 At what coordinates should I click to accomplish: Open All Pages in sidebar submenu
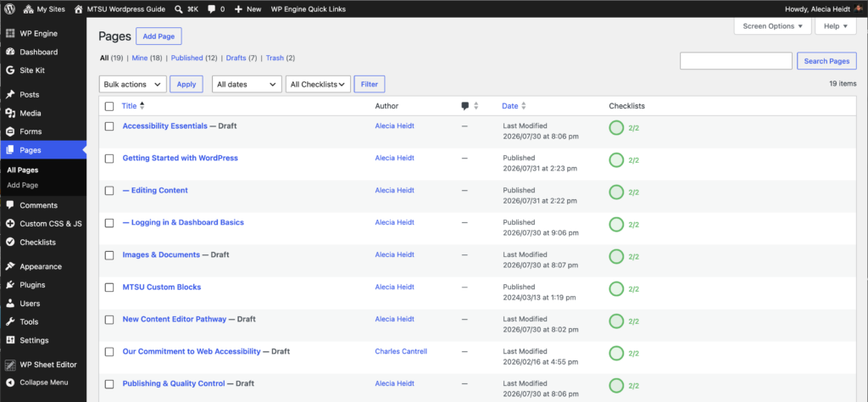tap(22, 170)
